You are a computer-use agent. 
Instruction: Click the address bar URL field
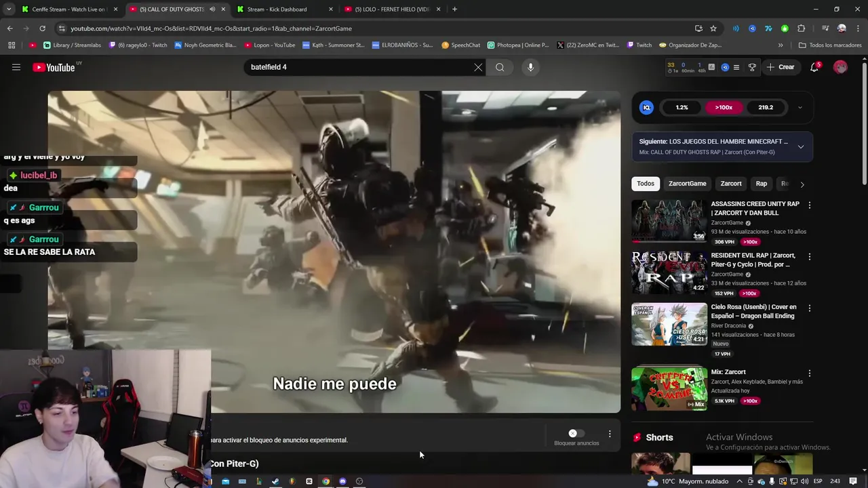point(380,28)
